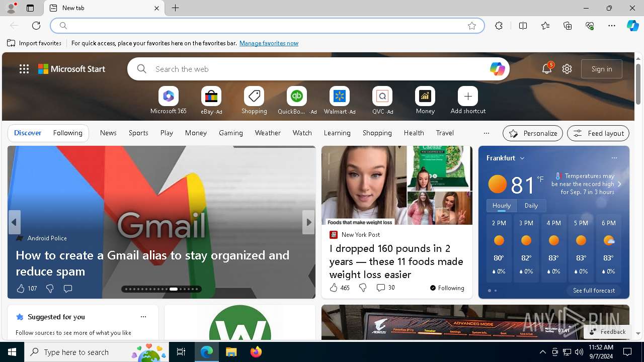Launch Firefox from taskbar

(x=256, y=352)
